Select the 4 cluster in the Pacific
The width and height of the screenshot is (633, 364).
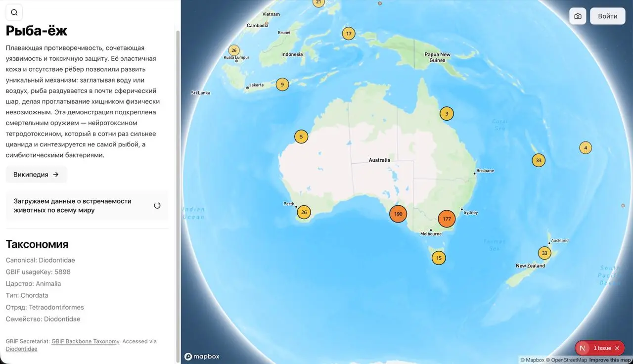[x=586, y=147]
